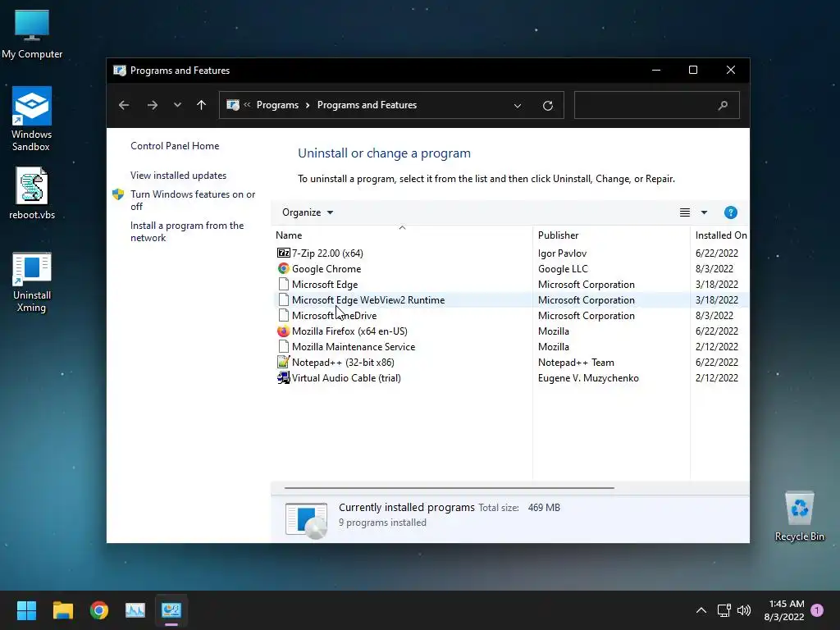Image resolution: width=840 pixels, height=630 pixels.
Task: Select the Uninstall Xming desktop shortcut
Action: 32,282
